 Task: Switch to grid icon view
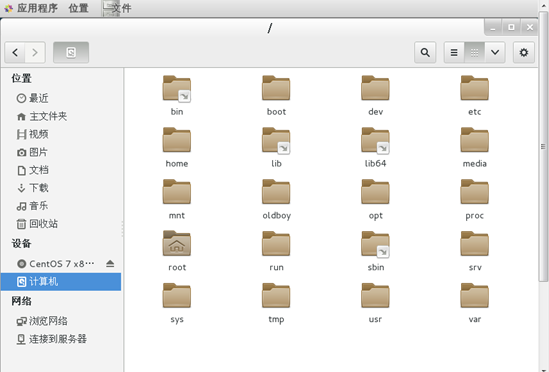tap(474, 53)
